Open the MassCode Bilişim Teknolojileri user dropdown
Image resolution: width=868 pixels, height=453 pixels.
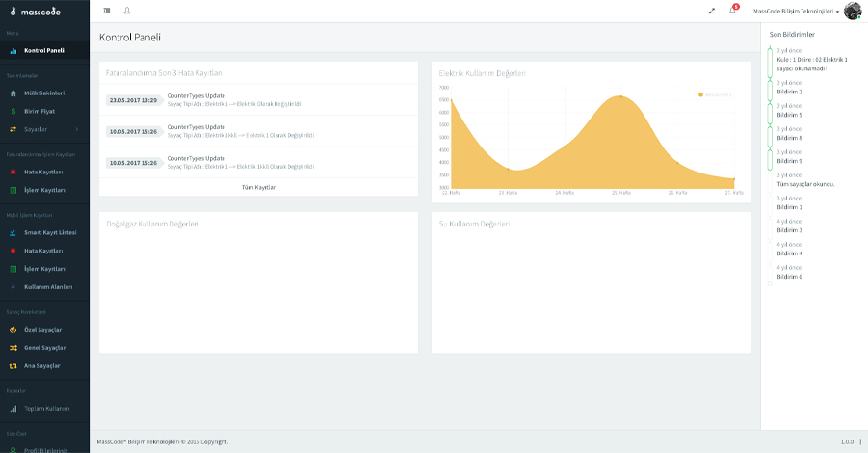pyautogui.click(x=796, y=11)
